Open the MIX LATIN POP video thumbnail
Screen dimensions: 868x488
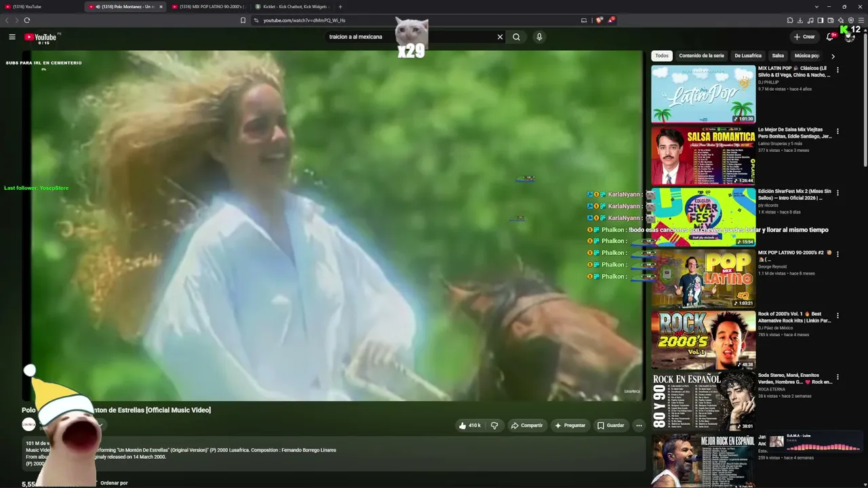(x=703, y=94)
